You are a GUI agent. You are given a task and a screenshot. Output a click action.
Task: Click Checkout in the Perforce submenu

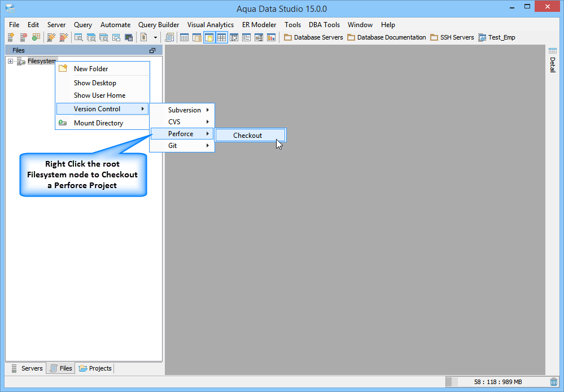250,136
